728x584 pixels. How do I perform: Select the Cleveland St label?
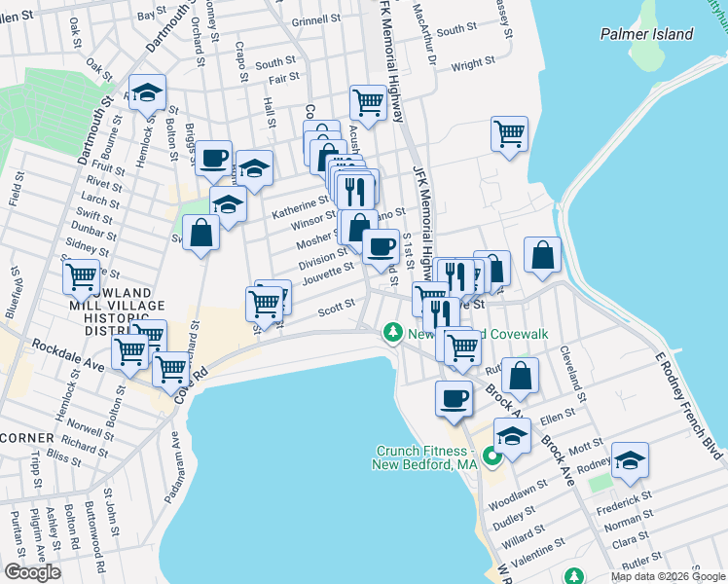573,373
